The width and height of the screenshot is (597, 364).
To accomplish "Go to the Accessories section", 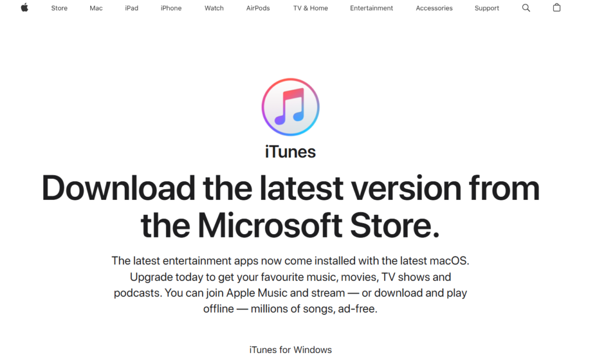I will (x=434, y=8).
